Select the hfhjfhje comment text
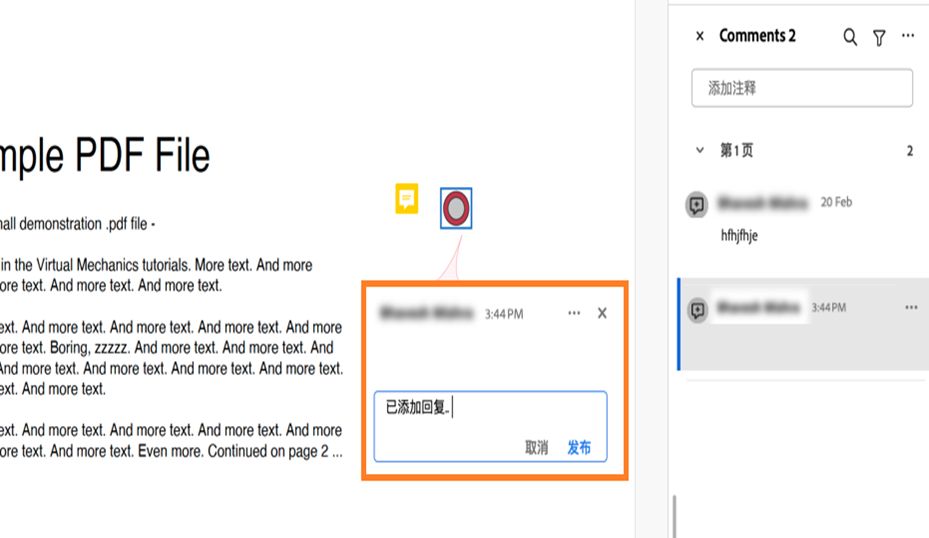Viewport: 929px width, 538px height. pyautogui.click(x=739, y=235)
